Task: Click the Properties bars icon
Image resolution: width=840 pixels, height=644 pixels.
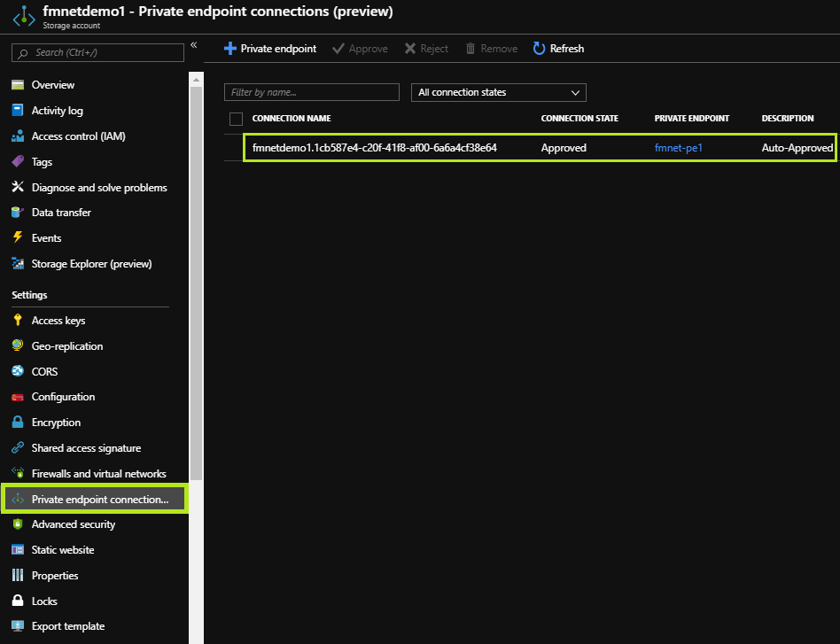Action: pos(18,575)
